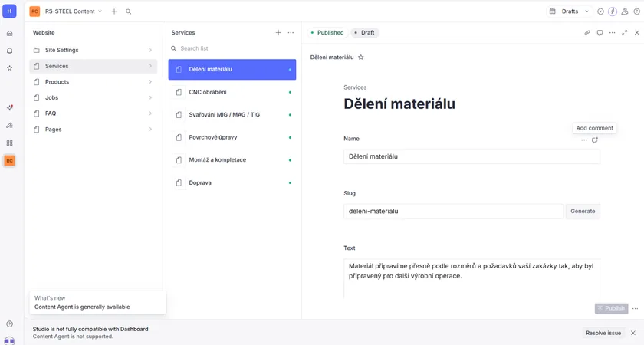Open search icon in top bar
Viewport: 644px width, 345px height.
(129, 11)
